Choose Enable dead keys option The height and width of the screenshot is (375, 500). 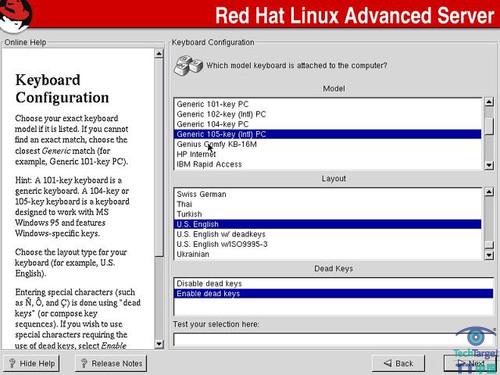333,294
